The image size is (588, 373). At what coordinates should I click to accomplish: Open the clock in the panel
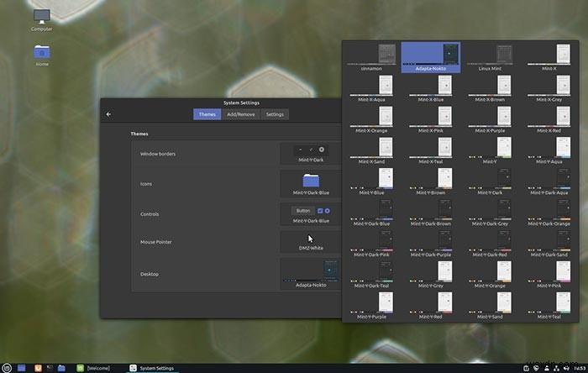click(580, 369)
